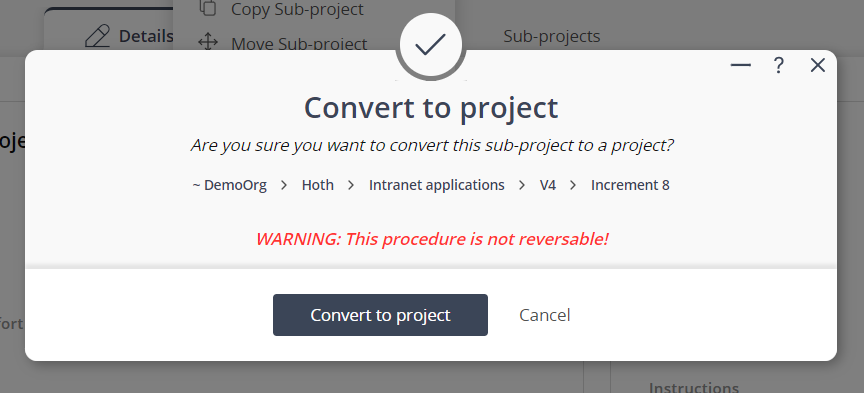The width and height of the screenshot is (864, 393).
Task: Open the Details tab label
Action: [146, 36]
